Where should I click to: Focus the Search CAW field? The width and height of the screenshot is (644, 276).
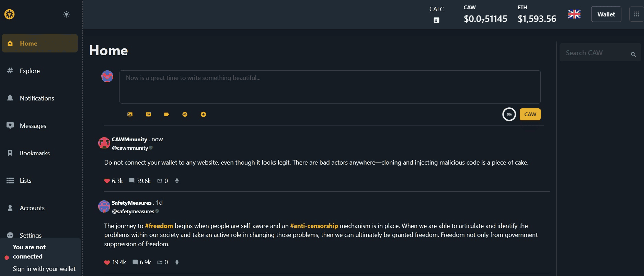point(596,53)
